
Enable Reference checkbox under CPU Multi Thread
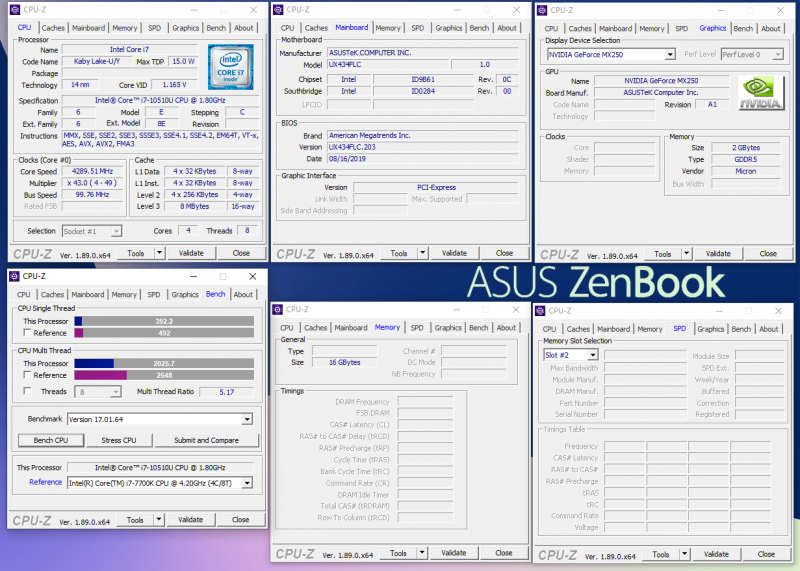coord(28,375)
